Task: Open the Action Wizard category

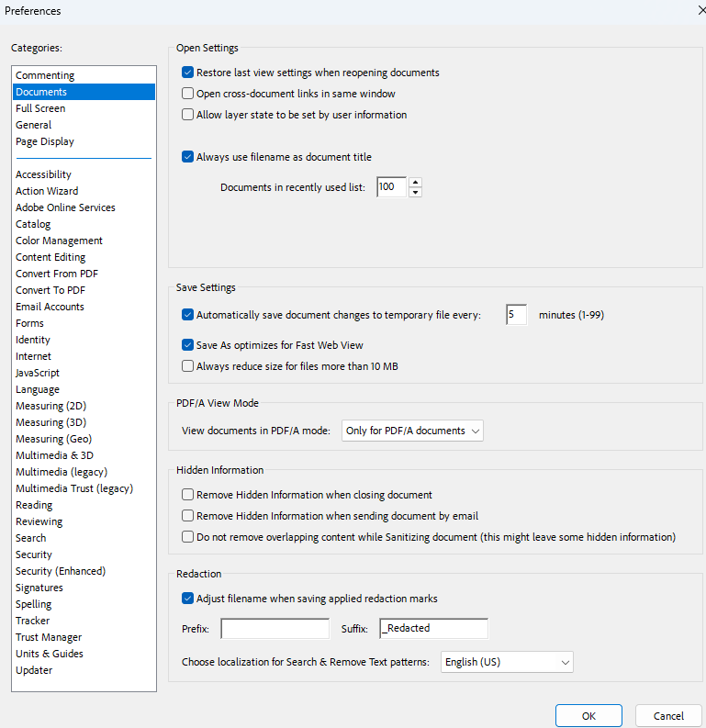Action: [x=84, y=191]
